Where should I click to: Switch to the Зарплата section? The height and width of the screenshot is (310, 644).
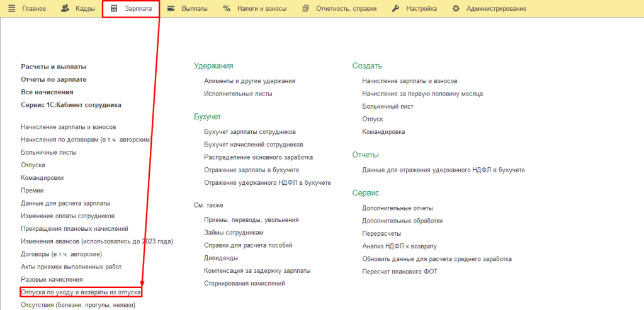(x=138, y=9)
